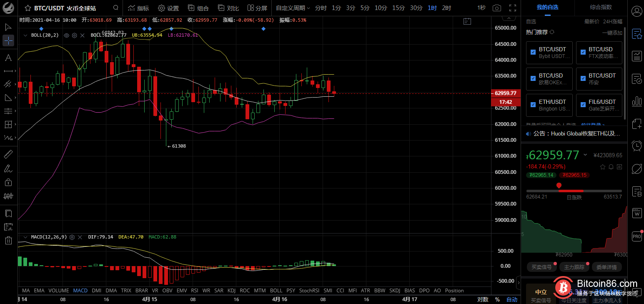Click the red marker on 日涨跌 range bar

[559, 186]
